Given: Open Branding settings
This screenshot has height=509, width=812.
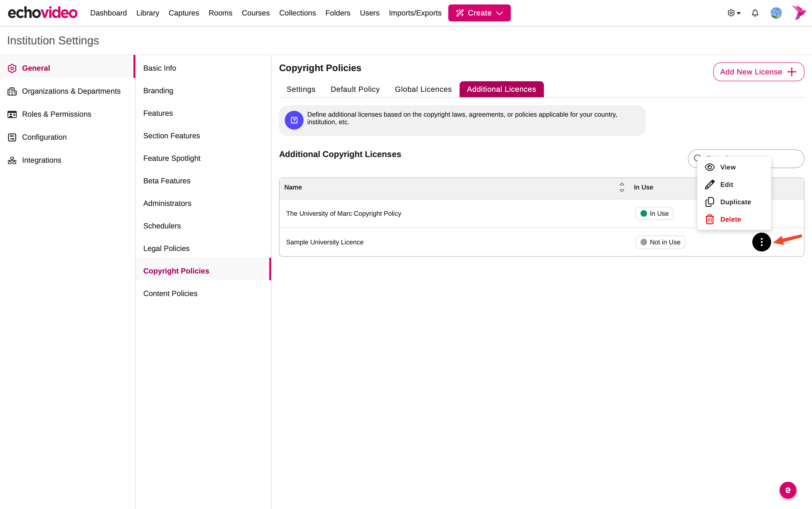Looking at the screenshot, I should click(203, 91).
